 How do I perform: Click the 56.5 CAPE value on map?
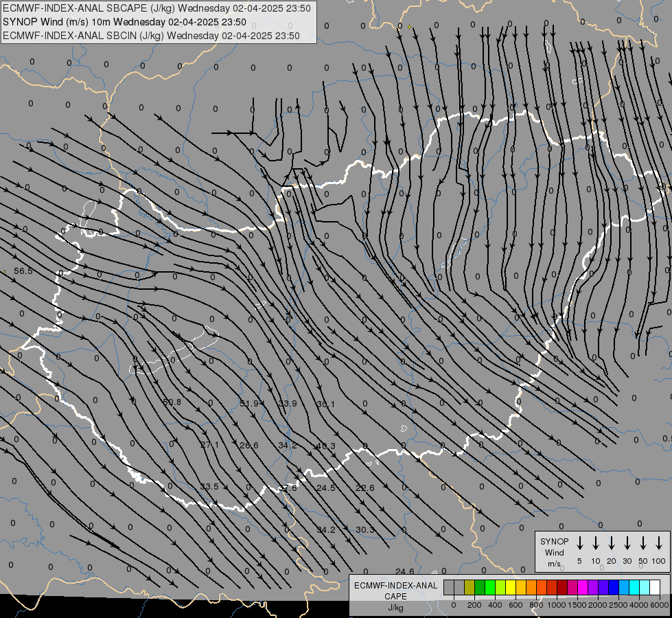(23, 271)
